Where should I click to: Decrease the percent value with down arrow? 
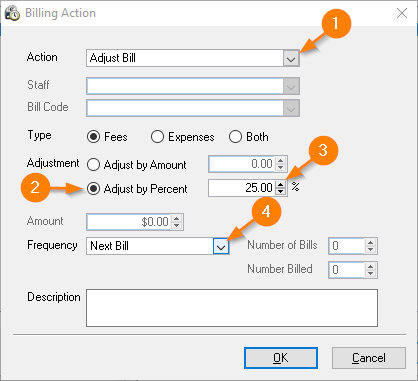pyautogui.click(x=281, y=192)
